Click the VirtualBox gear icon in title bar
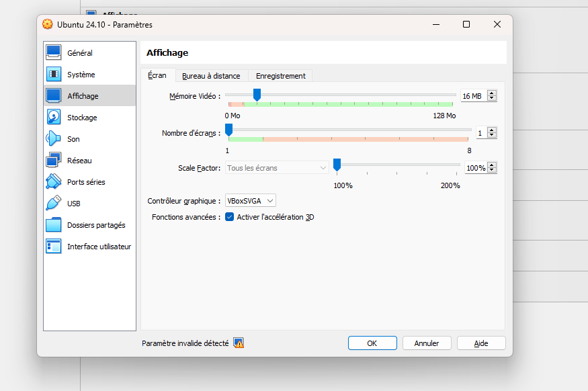588x391 pixels. (x=48, y=24)
